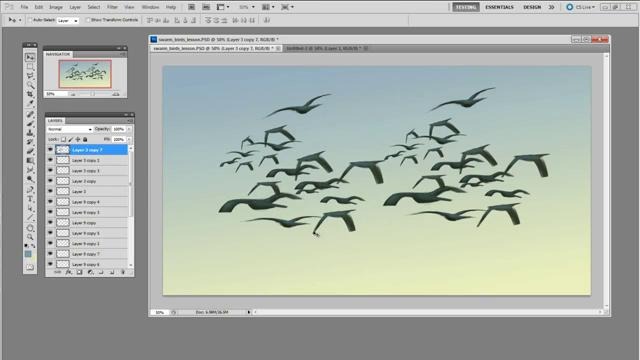Image resolution: width=640 pixels, height=360 pixels.
Task: Click the foreground color swatch
Action: [x=28, y=254]
